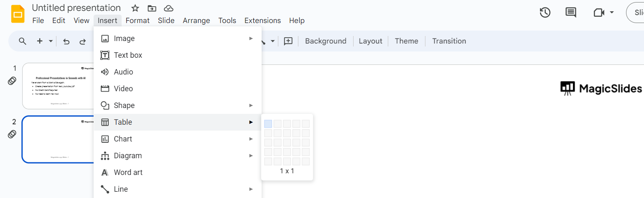Click the redo arrow icon
The height and width of the screenshot is (198, 644).
(83, 41)
